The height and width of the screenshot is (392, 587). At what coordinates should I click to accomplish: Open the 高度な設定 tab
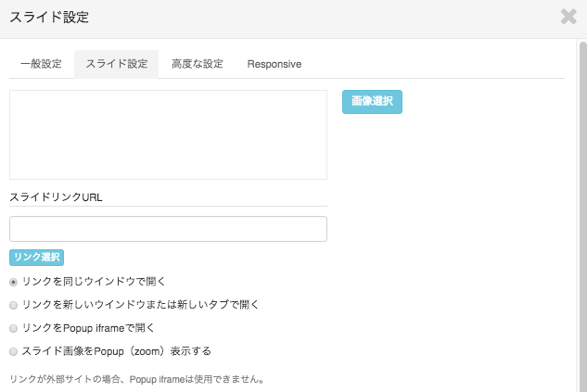pos(198,64)
